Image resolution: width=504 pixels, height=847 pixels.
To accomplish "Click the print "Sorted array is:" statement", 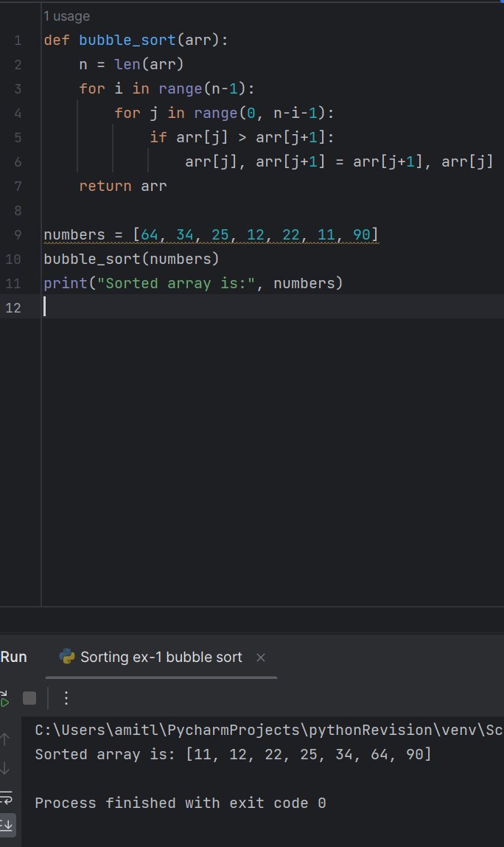I will point(193,284).
